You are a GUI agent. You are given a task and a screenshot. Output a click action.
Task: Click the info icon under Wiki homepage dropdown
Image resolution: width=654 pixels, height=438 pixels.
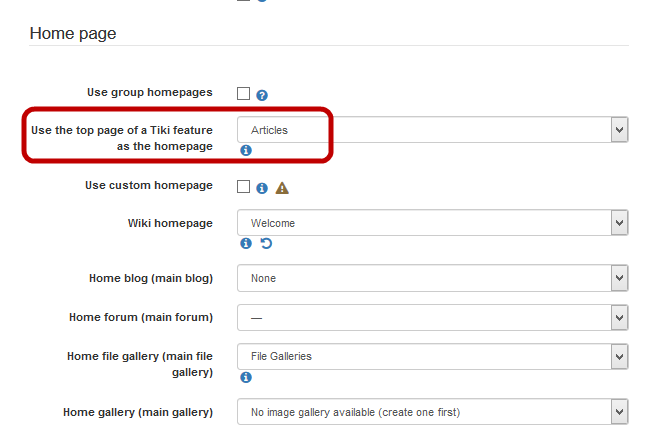(x=246, y=243)
